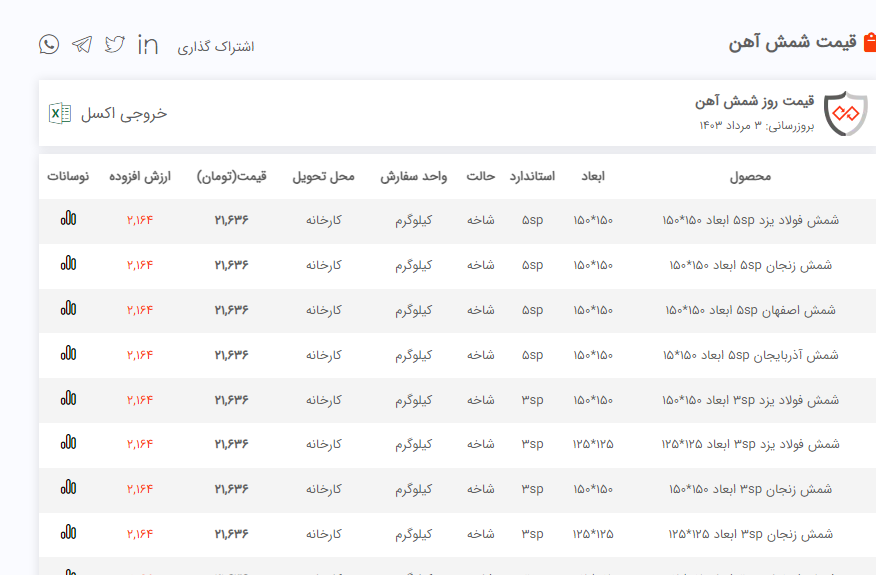Open product شمش فولاد یزد 5sp ابعاد 150*150
Screen dimensions: 876x575
coord(750,220)
